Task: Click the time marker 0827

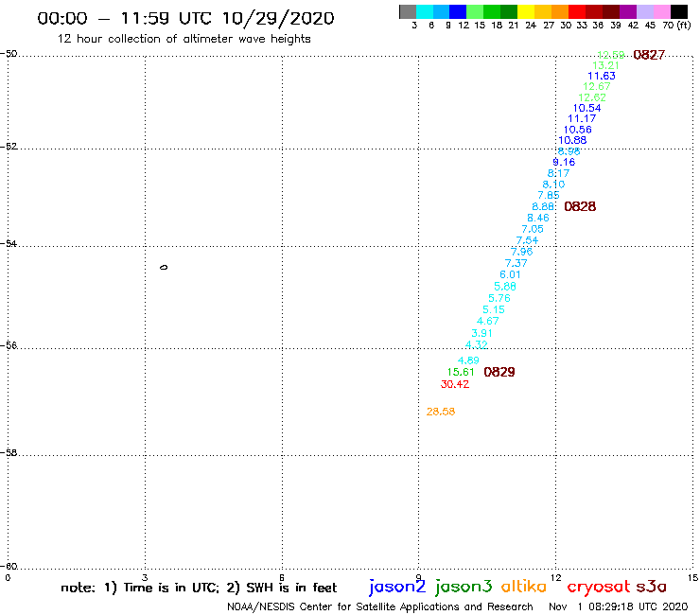Action: [x=649, y=55]
